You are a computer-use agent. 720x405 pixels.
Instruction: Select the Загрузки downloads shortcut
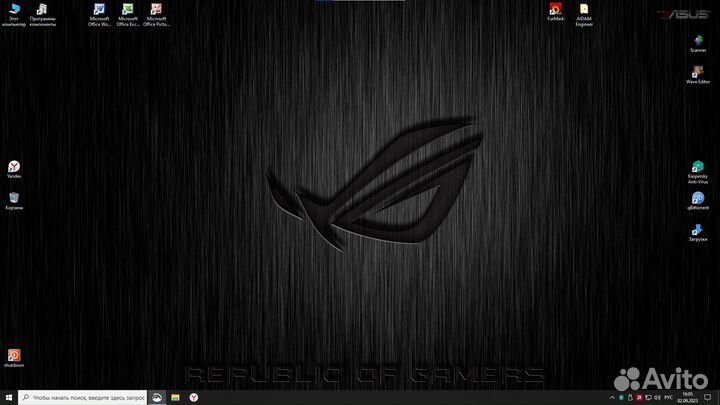pyautogui.click(x=698, y=232)
